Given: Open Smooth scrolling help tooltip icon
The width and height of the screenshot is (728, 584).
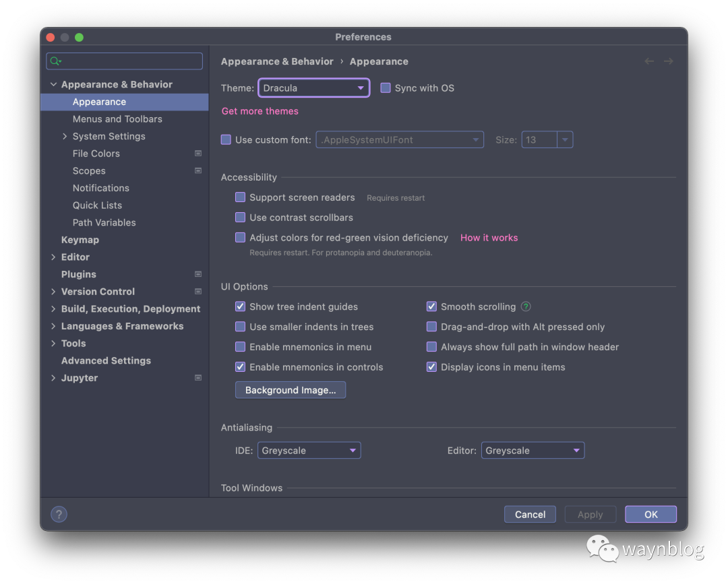Looking at the screenshot, I should pyautogui.click(x=526, y=306).
